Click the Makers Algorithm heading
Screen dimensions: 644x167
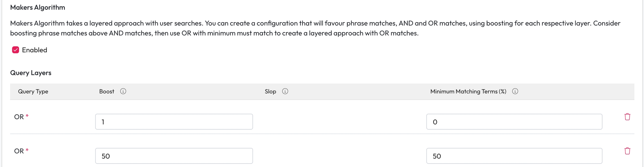(37, 7)
